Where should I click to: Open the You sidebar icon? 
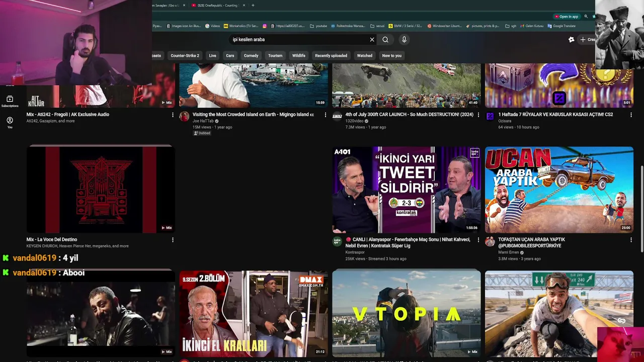click(10, 122)
